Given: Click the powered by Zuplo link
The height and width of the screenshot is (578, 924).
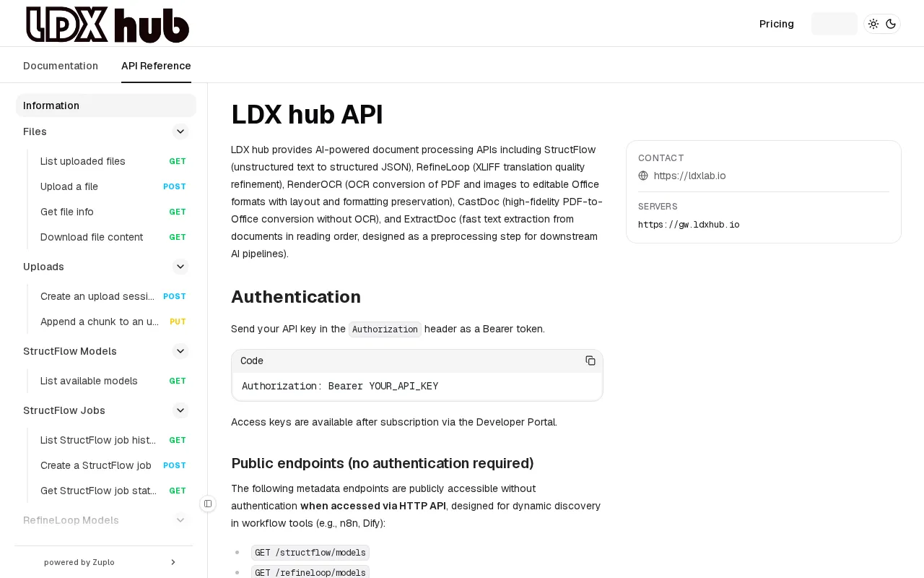Looking at the screenshot, I should [79, 562].
